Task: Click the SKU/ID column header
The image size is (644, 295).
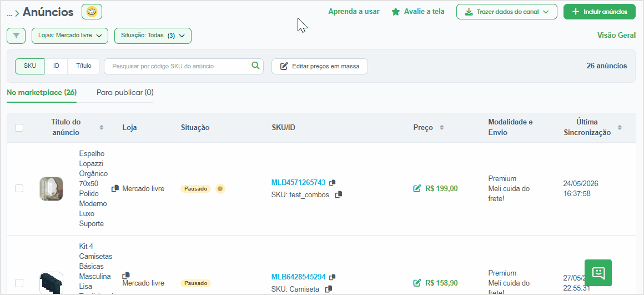Action: (283, 128)
